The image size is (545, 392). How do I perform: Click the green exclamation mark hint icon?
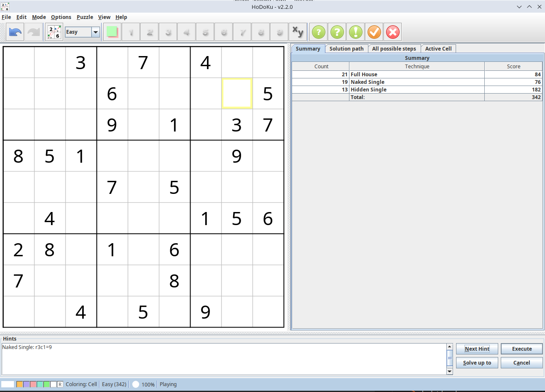coord(355,32)
